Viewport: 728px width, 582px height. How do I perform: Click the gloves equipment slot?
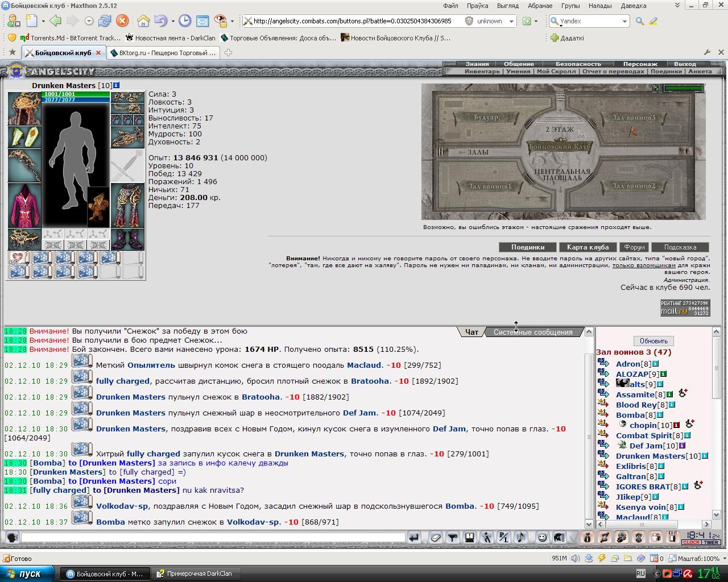click(127, 137)
